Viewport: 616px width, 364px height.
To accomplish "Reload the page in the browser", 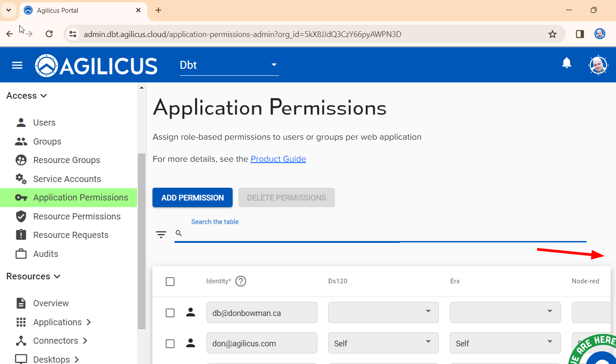I will [x=49, y=34].
